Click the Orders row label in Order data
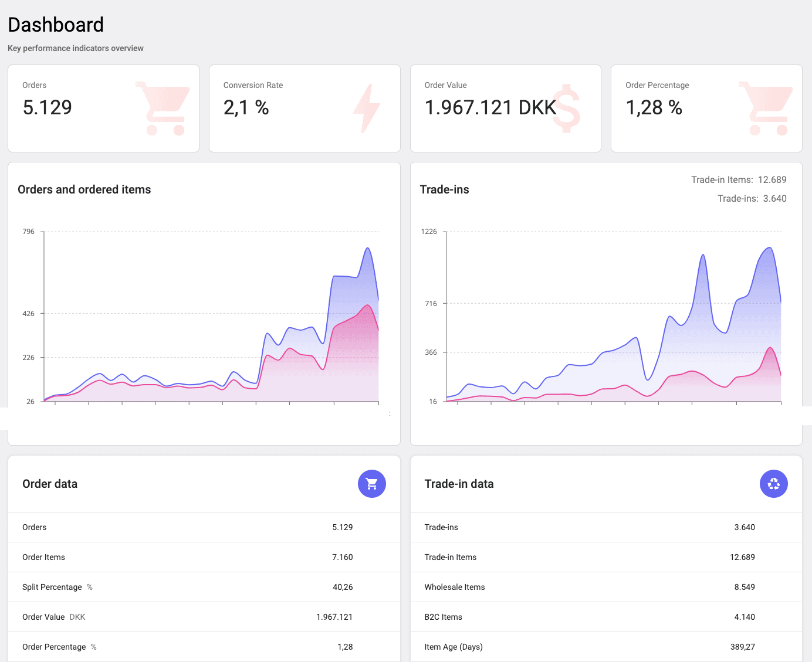 tap(35, 527)
